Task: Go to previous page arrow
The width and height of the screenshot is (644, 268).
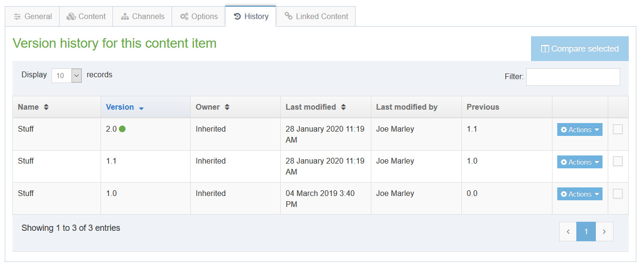Action: [568, 232]
